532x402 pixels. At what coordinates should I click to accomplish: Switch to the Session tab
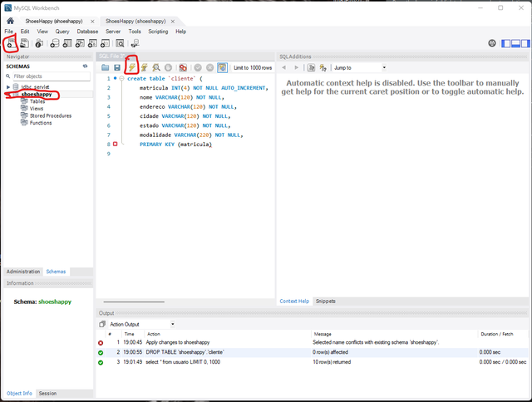click(x=47, y=393)
